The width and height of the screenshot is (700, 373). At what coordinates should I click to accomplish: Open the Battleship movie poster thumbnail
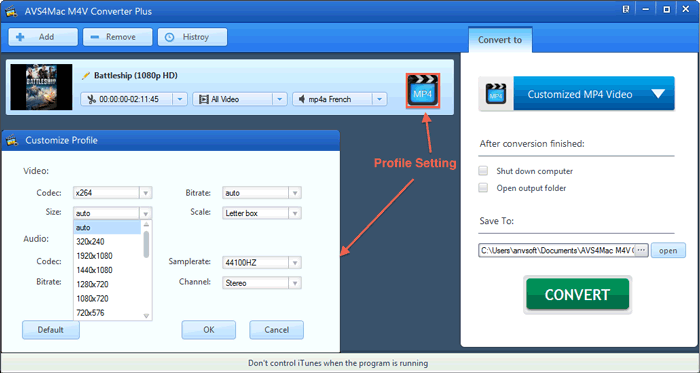[42, 87]
